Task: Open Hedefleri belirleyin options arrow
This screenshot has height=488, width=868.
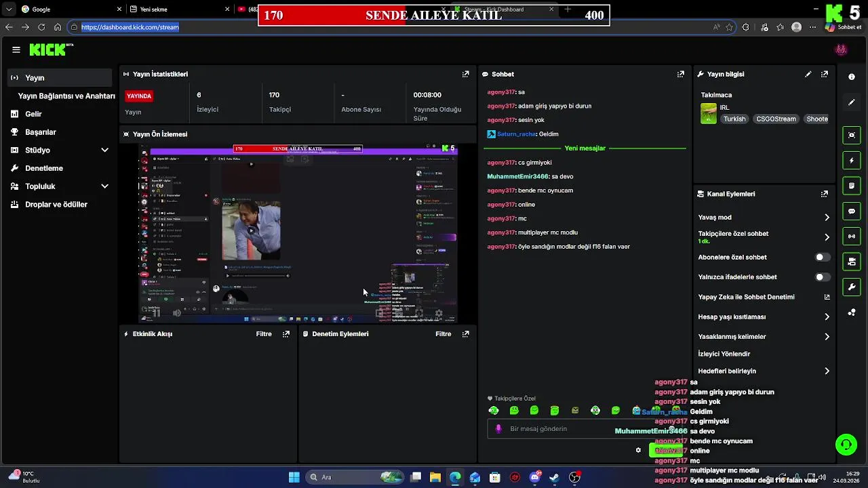Action: pyautogui.click(x=827, y=371)
